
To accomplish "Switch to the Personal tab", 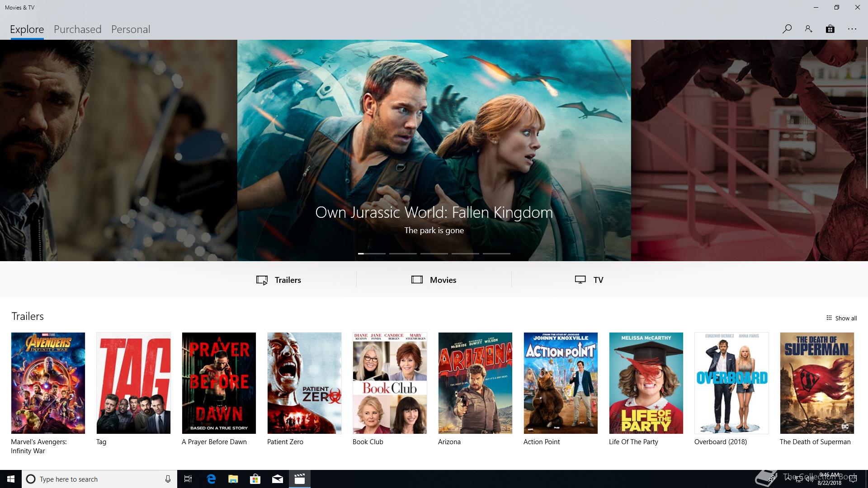I will coord(131,29).
